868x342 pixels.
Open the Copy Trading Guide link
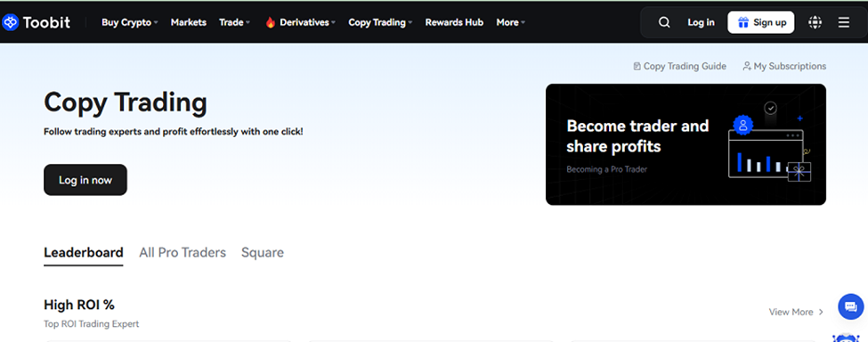pyautogui.click(x=680, y=67)
